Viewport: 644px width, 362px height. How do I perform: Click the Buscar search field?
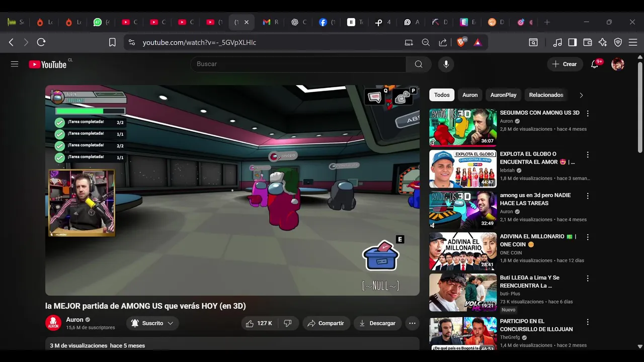pos(298,64)
